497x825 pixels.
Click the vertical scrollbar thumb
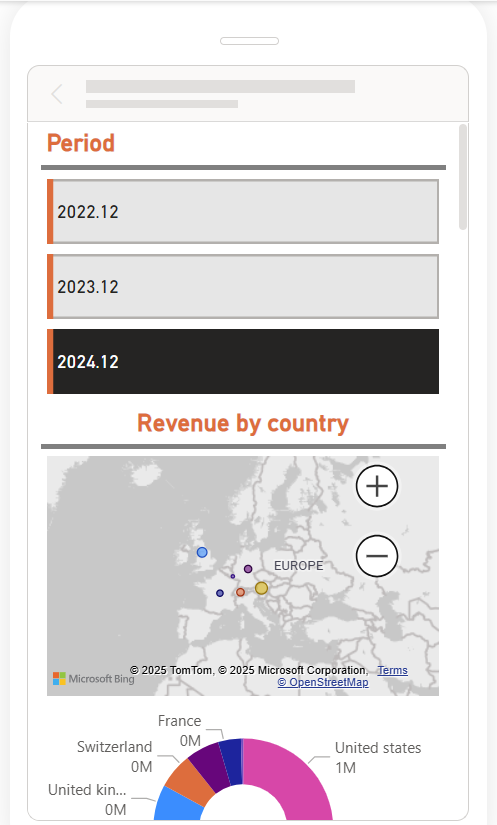click(463, 177)
